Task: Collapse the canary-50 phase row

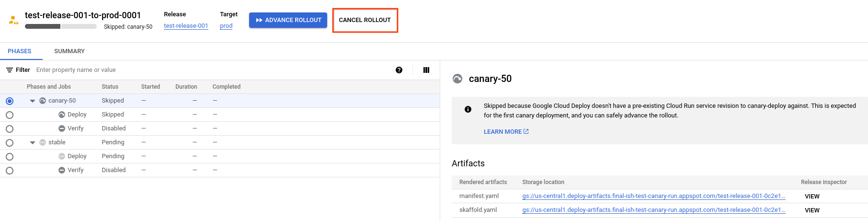Action: point(33,101)
